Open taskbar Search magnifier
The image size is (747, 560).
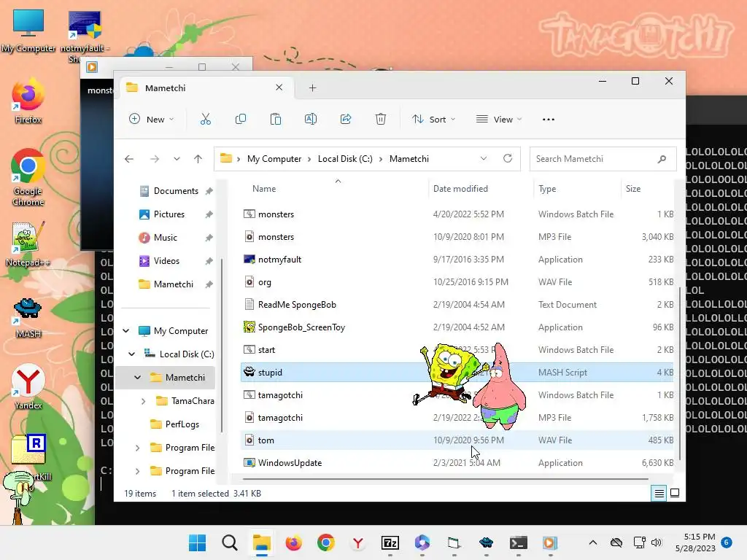[230, 542]
